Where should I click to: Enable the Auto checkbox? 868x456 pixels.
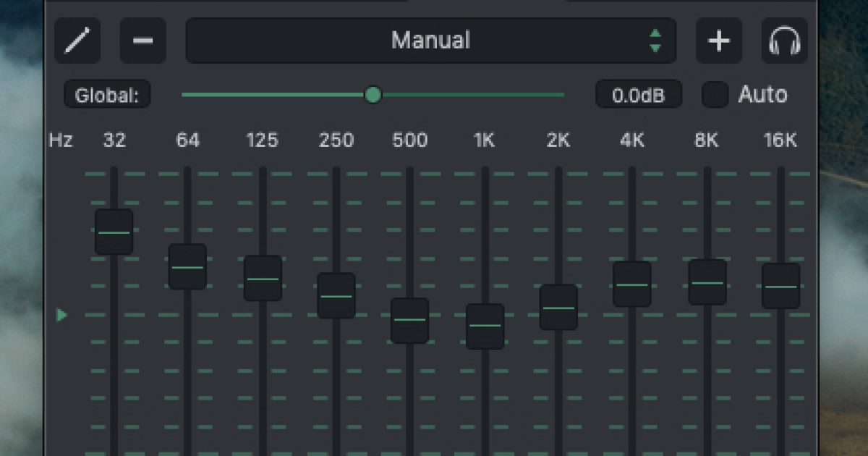(715, 95)
